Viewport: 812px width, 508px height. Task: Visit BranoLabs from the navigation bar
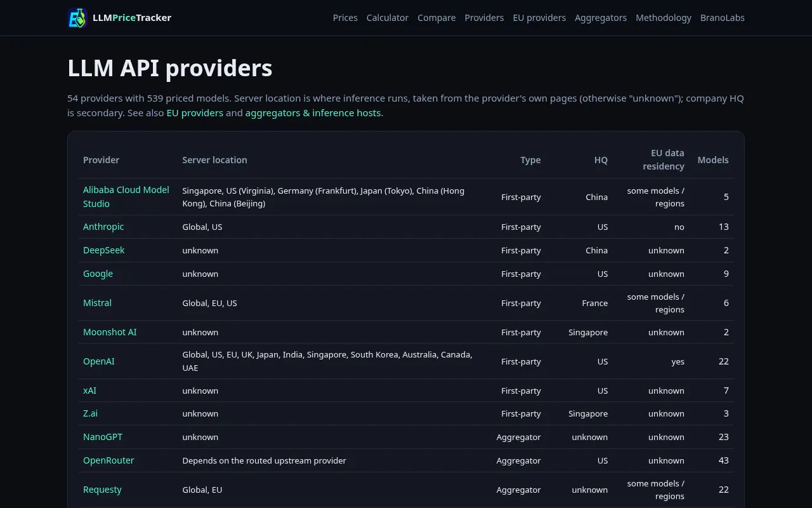[723, 18]
